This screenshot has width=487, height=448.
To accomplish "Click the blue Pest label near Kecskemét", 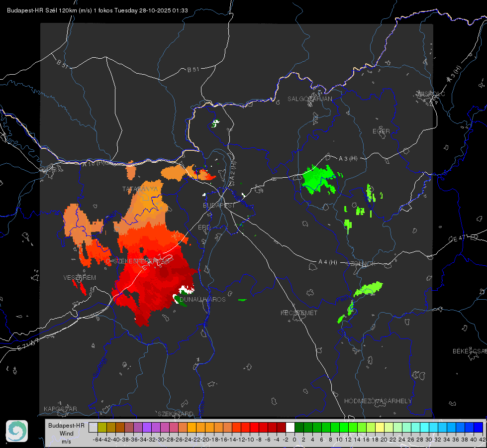I will 343,299.
